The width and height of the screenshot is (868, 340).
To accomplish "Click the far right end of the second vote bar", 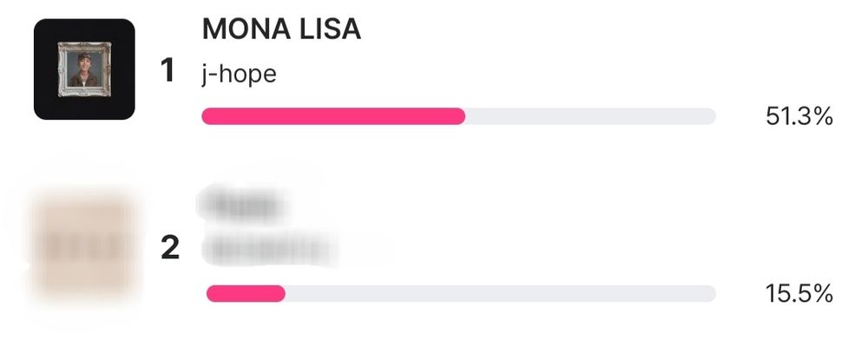I will 709,293.
